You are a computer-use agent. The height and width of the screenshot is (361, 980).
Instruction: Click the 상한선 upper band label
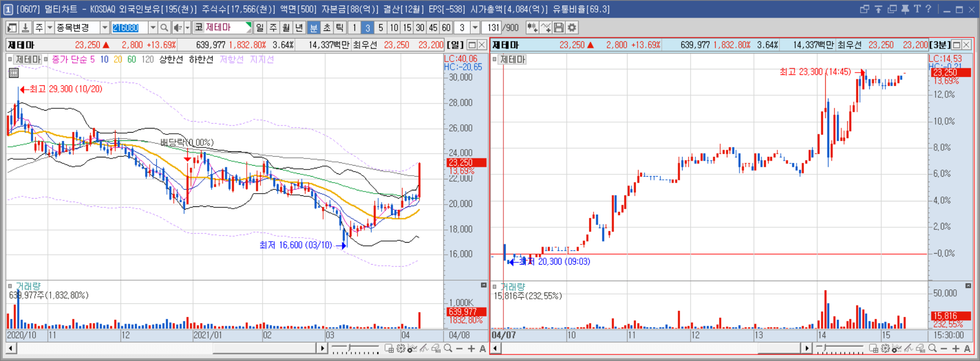pyautogui.click(x=171, y=59)
